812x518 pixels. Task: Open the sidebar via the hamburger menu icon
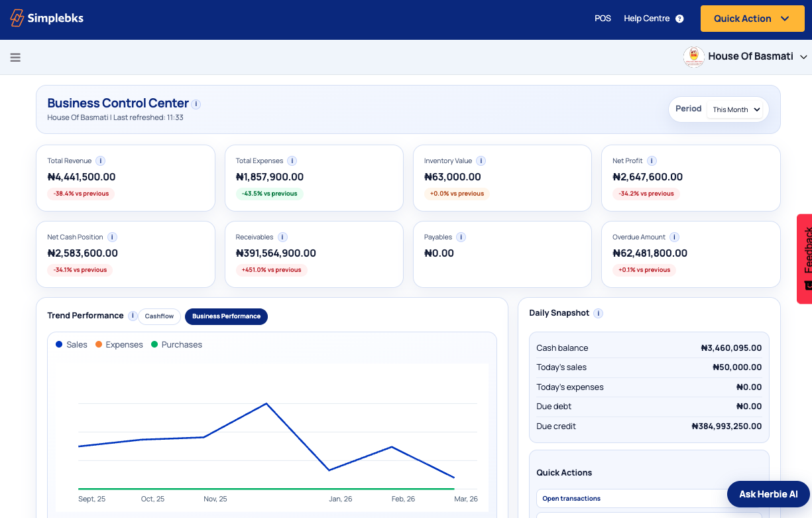click(x=15, y=57)
